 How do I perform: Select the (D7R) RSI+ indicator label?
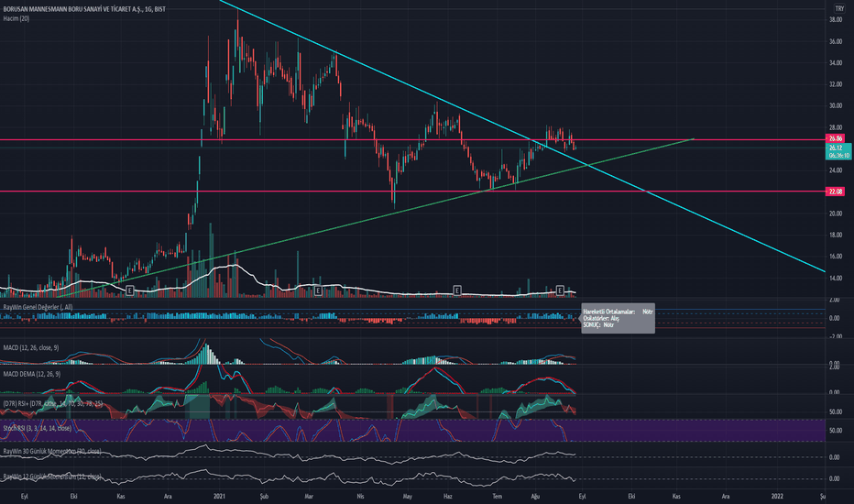coord(52,404)
